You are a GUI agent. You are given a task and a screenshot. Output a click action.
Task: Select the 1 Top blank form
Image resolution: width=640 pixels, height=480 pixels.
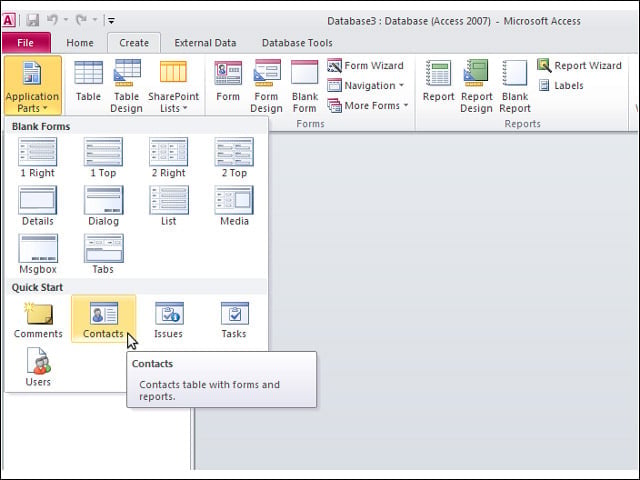(103, 158)
